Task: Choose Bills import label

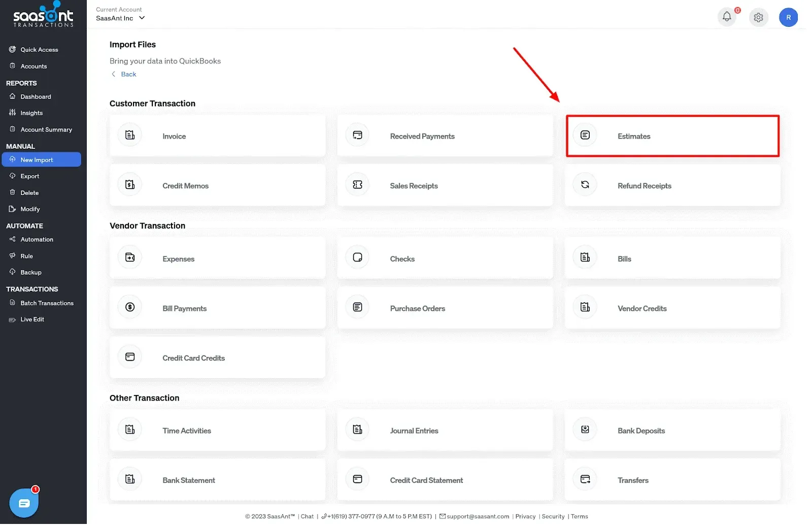Action: [x=624, y=259]
